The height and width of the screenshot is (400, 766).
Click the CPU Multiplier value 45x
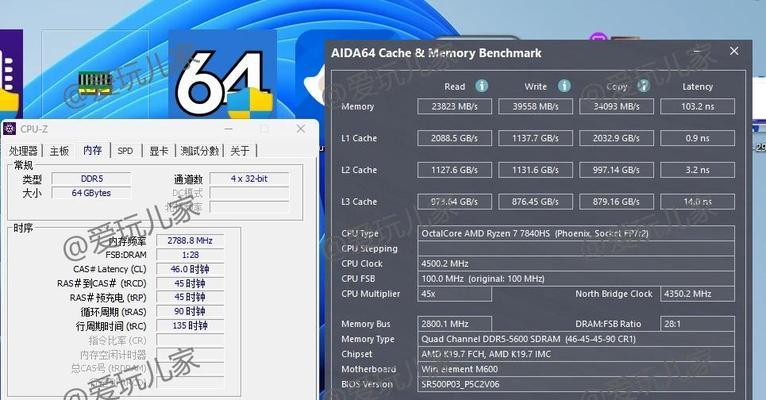[454, 294]
